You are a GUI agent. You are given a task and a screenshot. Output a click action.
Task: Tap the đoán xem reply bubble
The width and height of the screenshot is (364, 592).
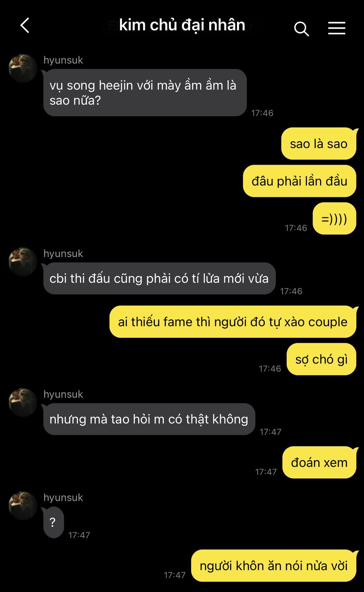pos(319,462)
